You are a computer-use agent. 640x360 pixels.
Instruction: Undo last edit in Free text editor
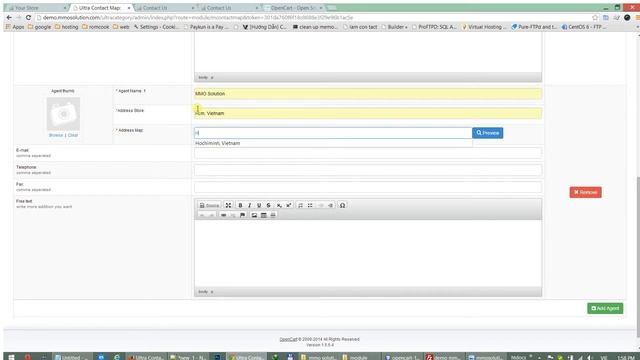[x=202, y=215]
